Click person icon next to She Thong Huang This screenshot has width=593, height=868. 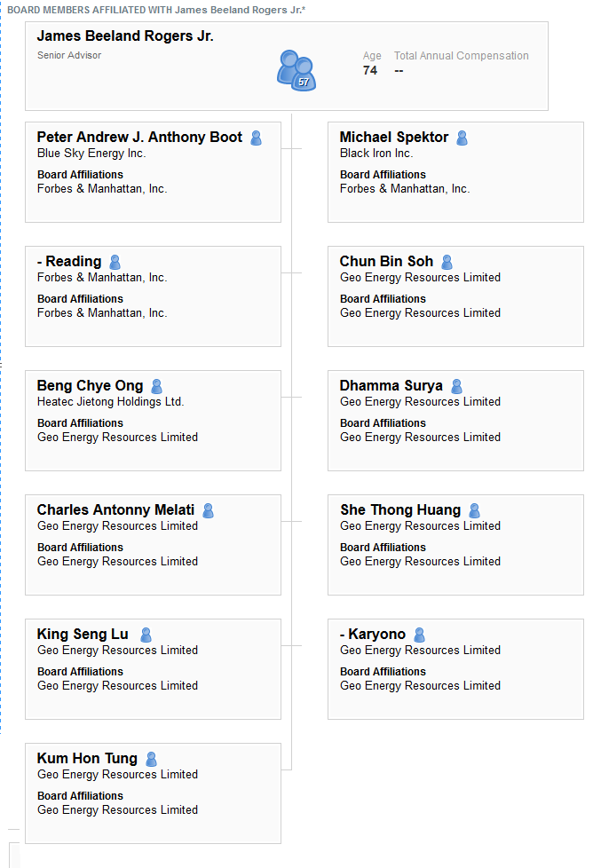point(475,510)
